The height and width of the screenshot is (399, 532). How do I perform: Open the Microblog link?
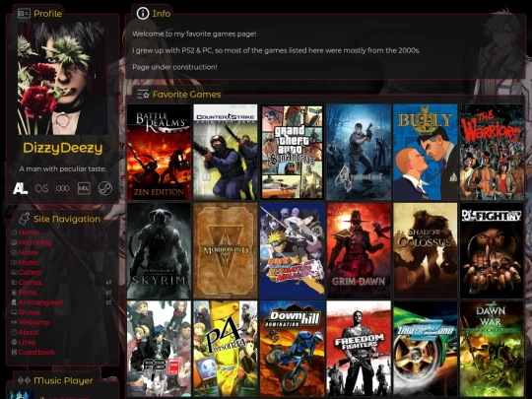pos(34,242)
